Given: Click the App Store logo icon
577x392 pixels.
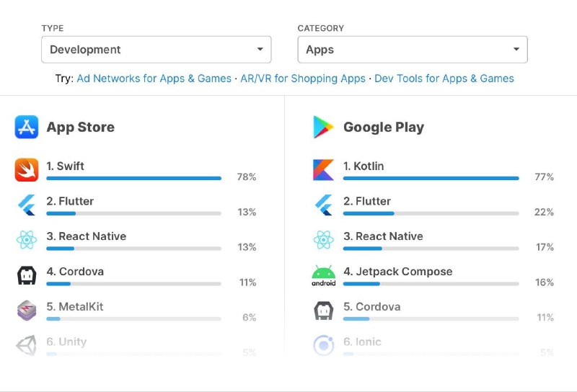Looking at the screenshot, I should (27, 127).
